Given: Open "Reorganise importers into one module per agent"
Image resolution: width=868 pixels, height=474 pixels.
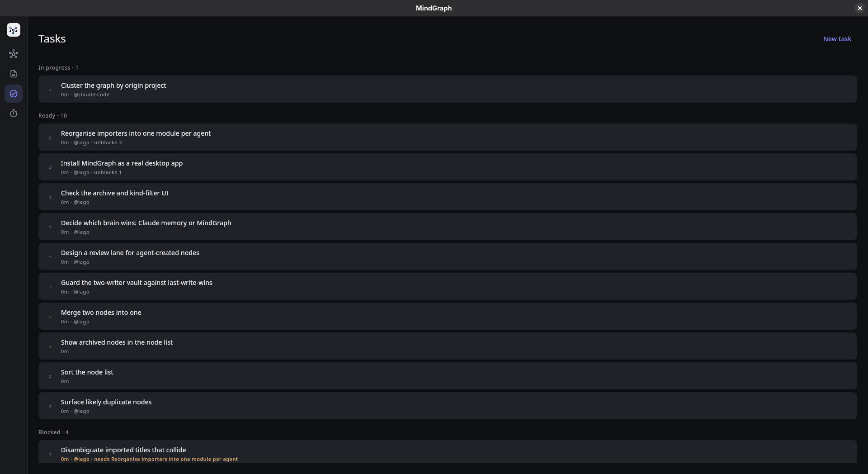Looking at the screenshot, I should click(136, 133).
